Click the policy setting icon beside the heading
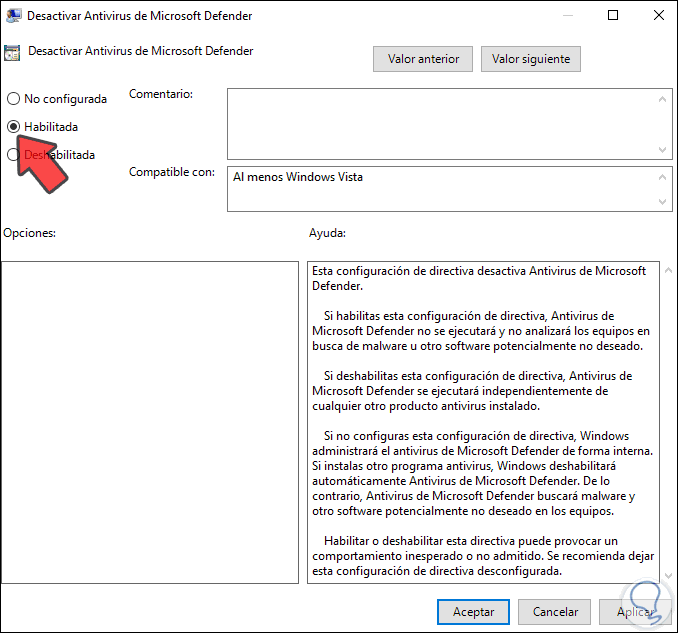Image resolution: width=678 pixels, height=633 pixels. (12, 53)
